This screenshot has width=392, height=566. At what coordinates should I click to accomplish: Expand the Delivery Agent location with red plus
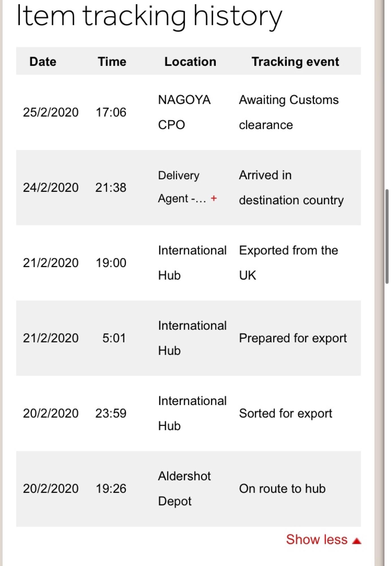point(214,198)
